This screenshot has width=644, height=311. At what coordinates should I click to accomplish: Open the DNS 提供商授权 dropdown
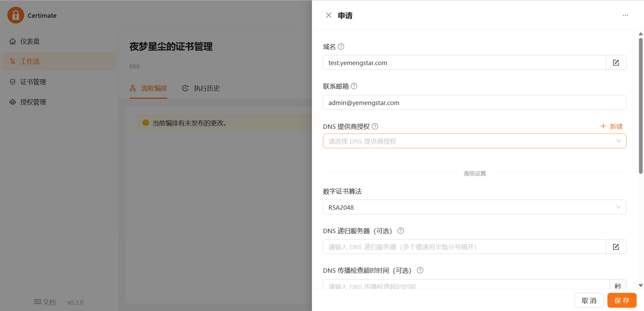[474, 141]
